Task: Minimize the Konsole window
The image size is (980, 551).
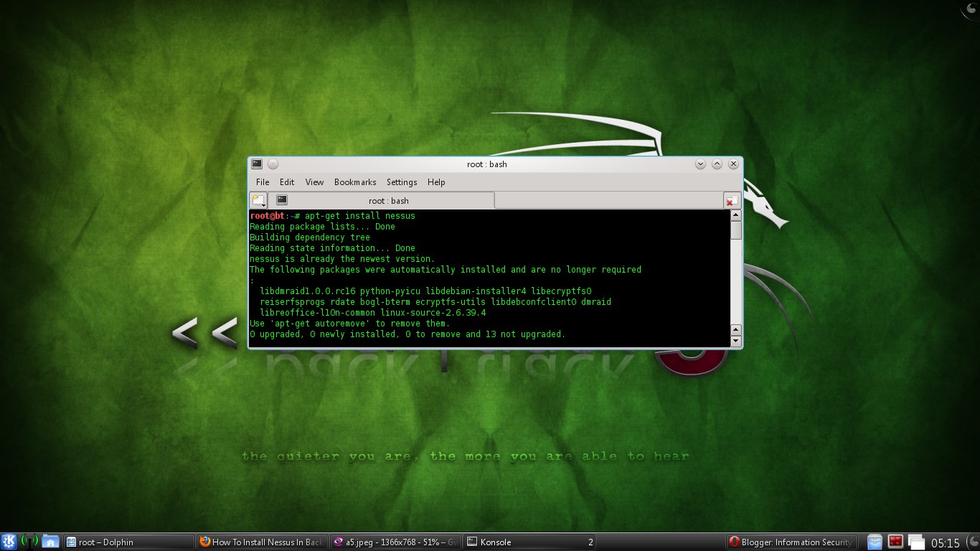Action: click(701, 164)
